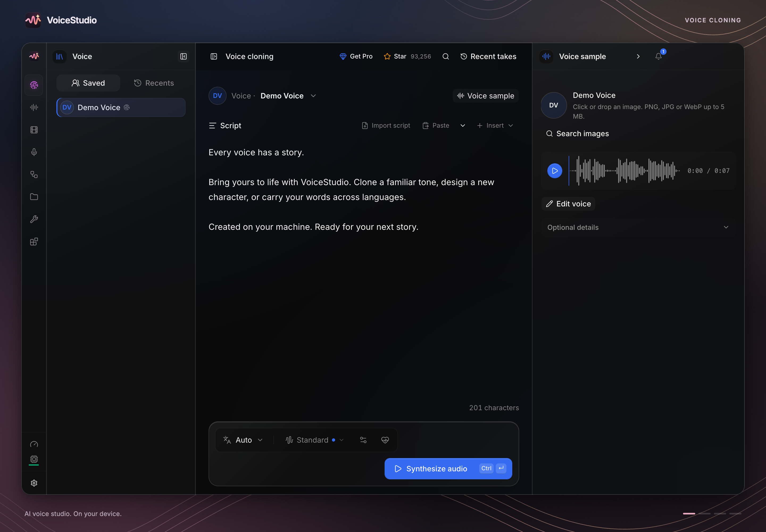This screenshot has height=532, width=766.
Task: Open the microphone sidebar icon
Action: pos(34,152)
